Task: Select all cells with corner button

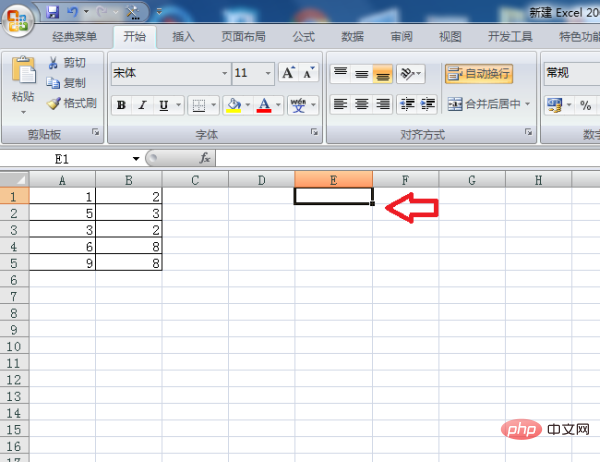Action: click(15, 179)
